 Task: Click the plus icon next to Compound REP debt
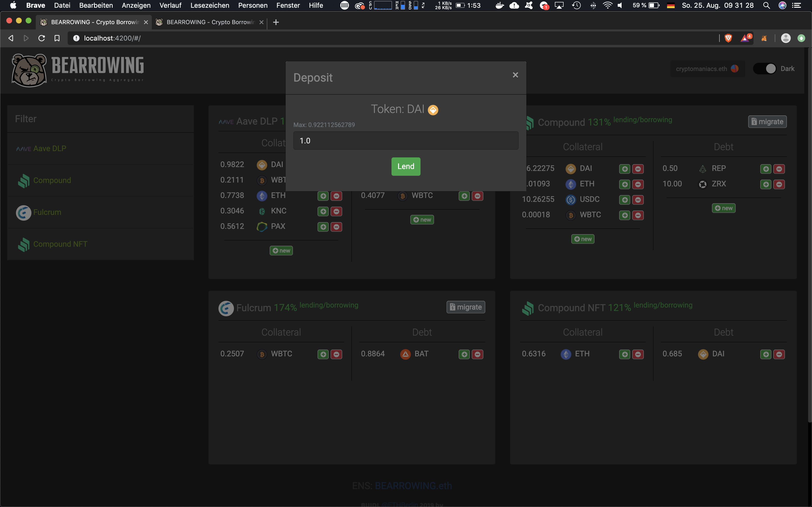tap(766, 169)
